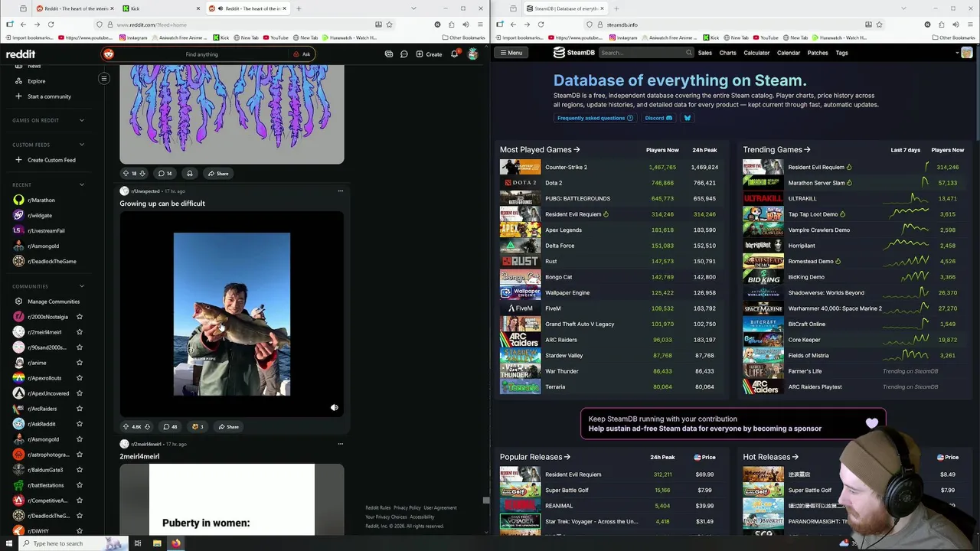Bookmark the Reddit page star
The height and width of the screenshot is (551, 980).
click(x=389, y=24)
